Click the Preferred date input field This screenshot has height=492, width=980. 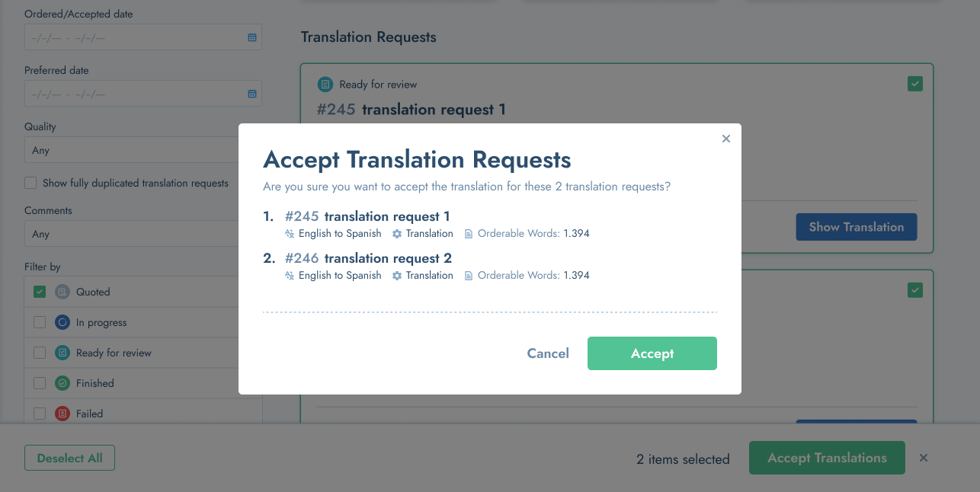(143, 94)
